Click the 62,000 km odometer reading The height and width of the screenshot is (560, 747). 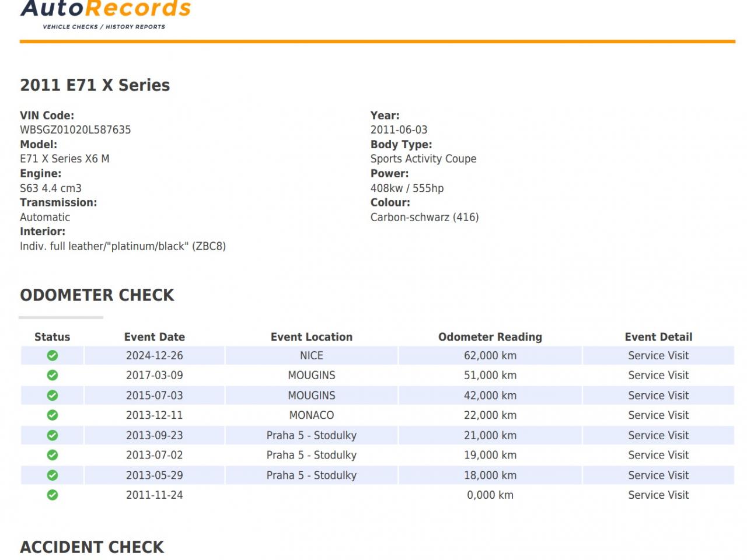pos(490,355)
